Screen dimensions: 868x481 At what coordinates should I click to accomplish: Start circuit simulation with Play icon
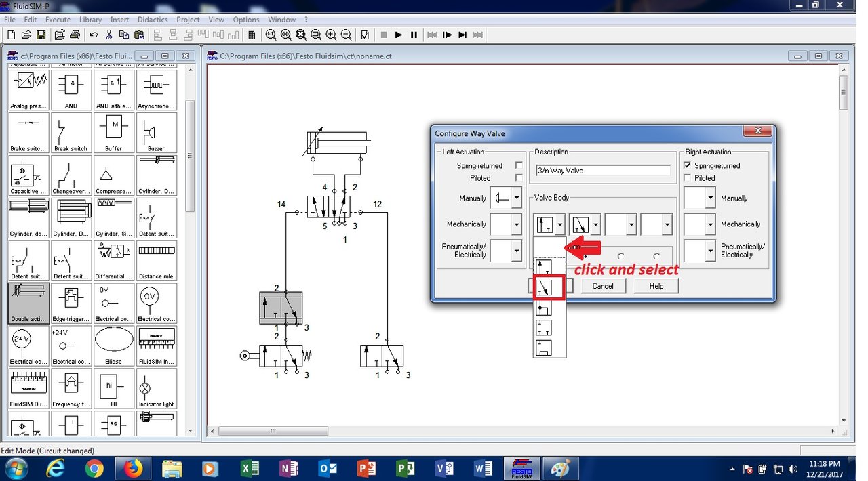(398, 35)
